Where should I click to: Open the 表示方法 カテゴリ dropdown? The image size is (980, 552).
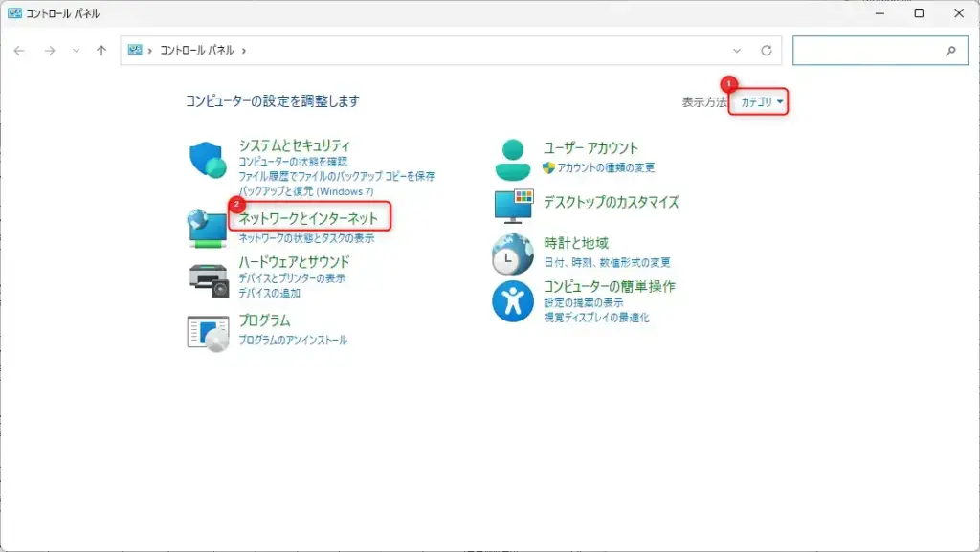(x=756, y=101)
